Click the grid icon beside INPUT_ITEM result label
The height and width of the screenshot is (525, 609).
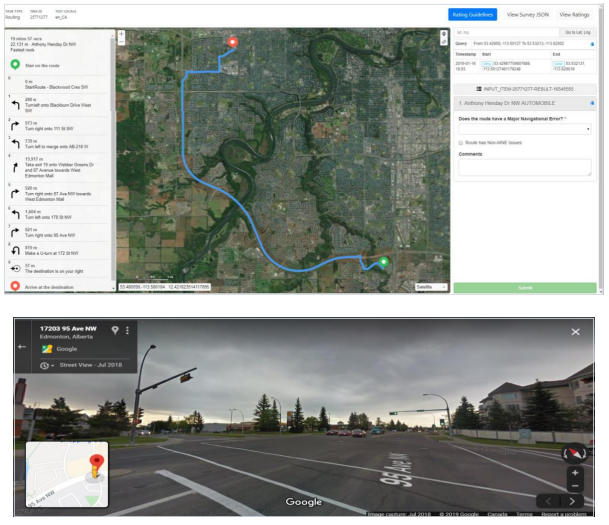tap(479, 89)
